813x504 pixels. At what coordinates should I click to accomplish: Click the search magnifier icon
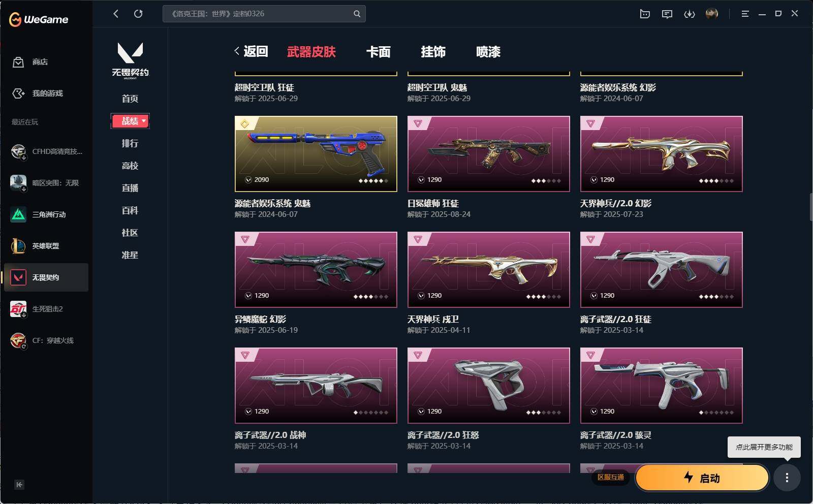click(357, 14)
